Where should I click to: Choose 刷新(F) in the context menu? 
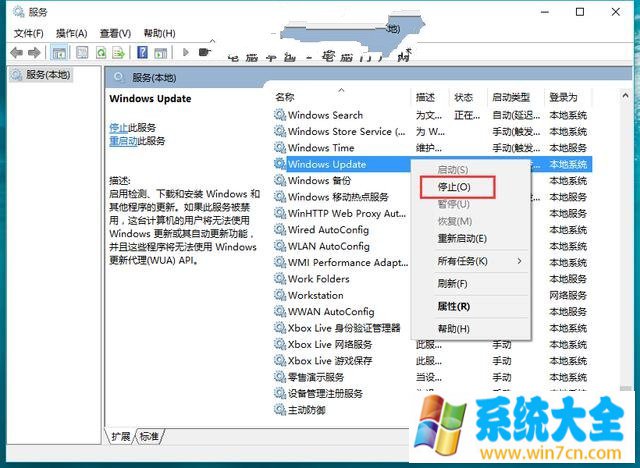[452, 284]
